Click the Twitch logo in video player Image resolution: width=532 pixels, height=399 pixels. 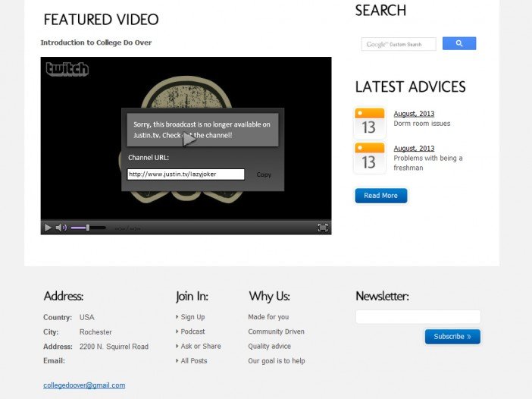pos(67,70)
